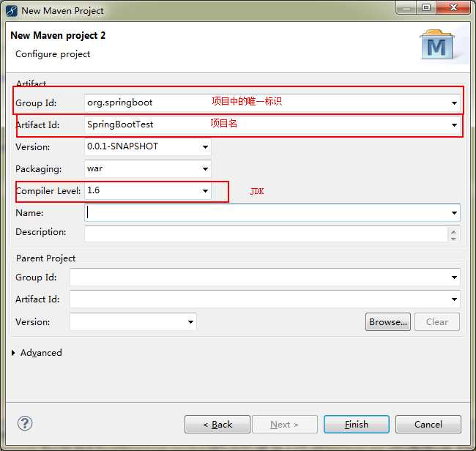The height and width of the screenshot is (451, 476).
Task: Click inside the Description text area
Action: click(266, 234)
